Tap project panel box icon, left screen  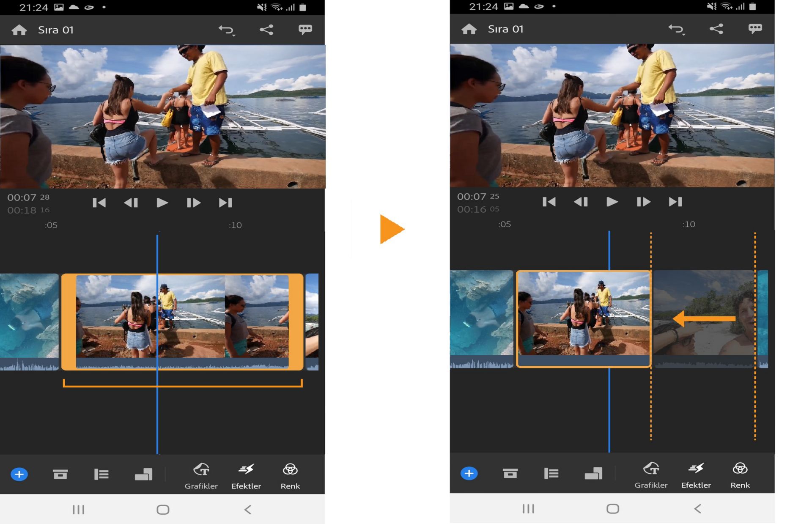[60, 474]
